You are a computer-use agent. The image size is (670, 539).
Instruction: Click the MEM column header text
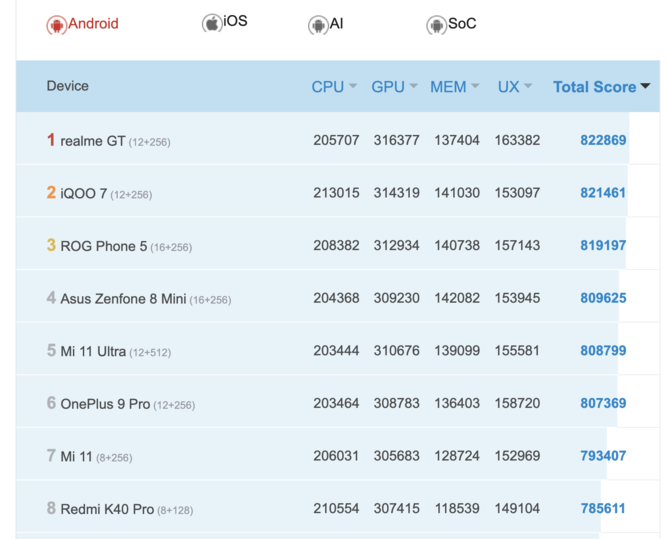tap(448, 87)
